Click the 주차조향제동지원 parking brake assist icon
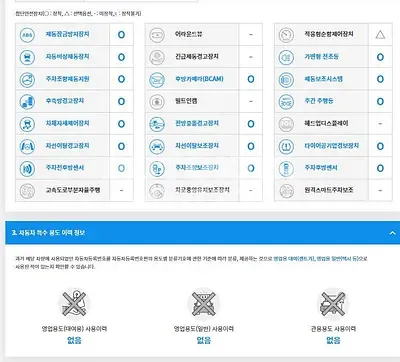The width and height of the screenshot is (400, 362). point(27,80)
